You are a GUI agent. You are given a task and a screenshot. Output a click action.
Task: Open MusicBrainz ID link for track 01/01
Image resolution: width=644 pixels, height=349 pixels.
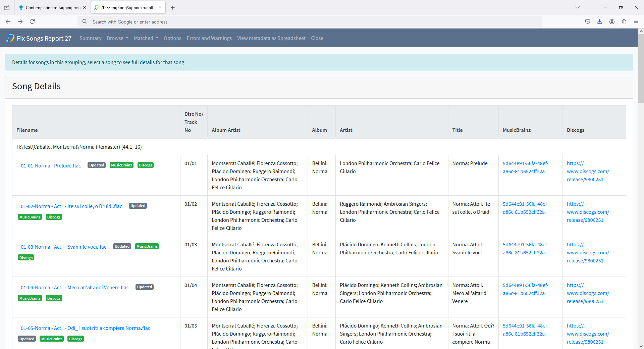click(x=525, y=167)
